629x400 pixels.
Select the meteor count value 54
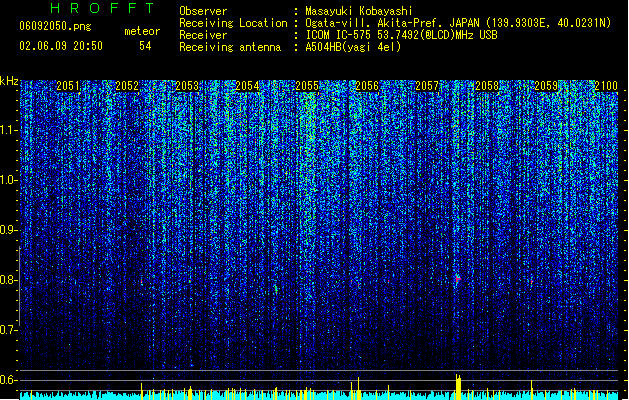coord(145,46)
